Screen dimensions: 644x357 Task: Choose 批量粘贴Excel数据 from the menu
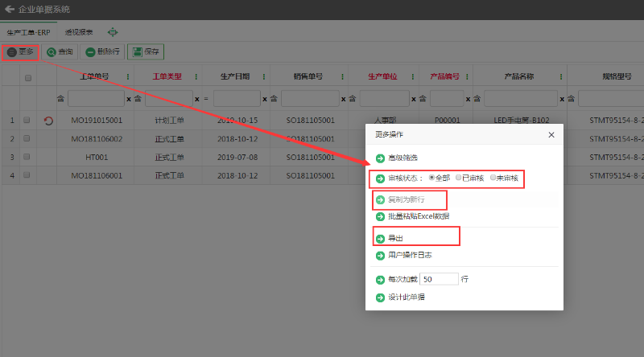(419, 216)
